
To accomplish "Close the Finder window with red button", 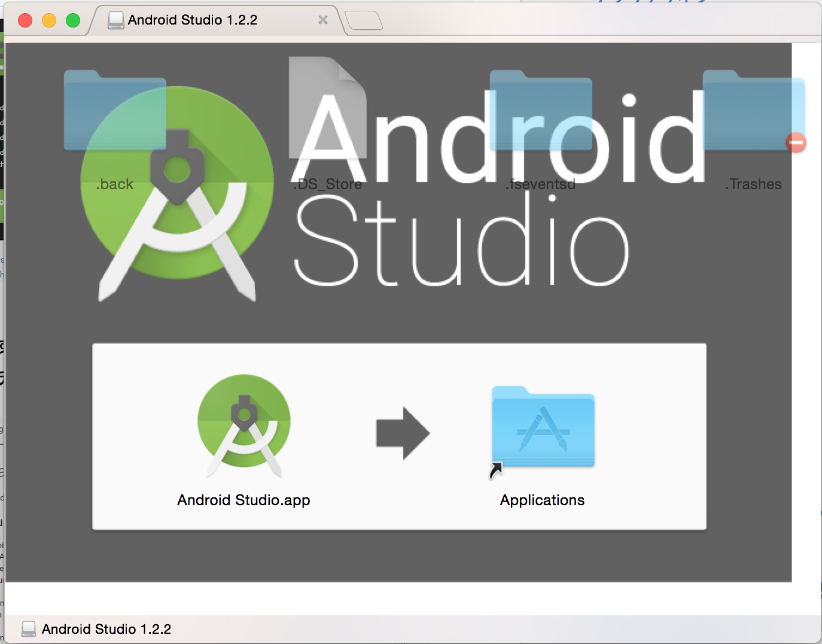I will click(25, 20).
